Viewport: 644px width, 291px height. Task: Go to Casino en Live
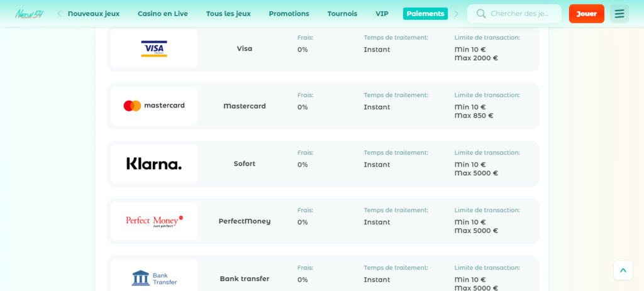[x=163, y=14]
